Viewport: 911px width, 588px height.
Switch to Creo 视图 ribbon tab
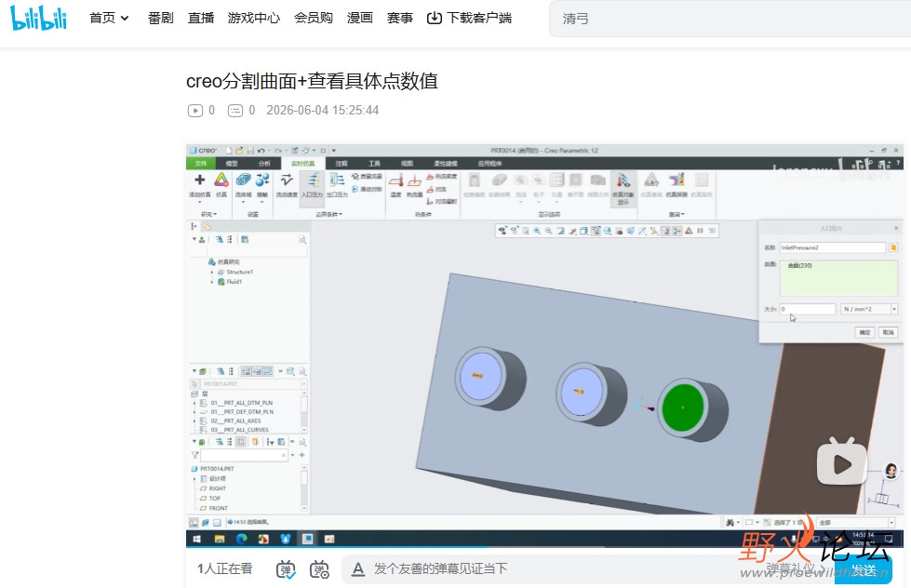coord(408,163)
